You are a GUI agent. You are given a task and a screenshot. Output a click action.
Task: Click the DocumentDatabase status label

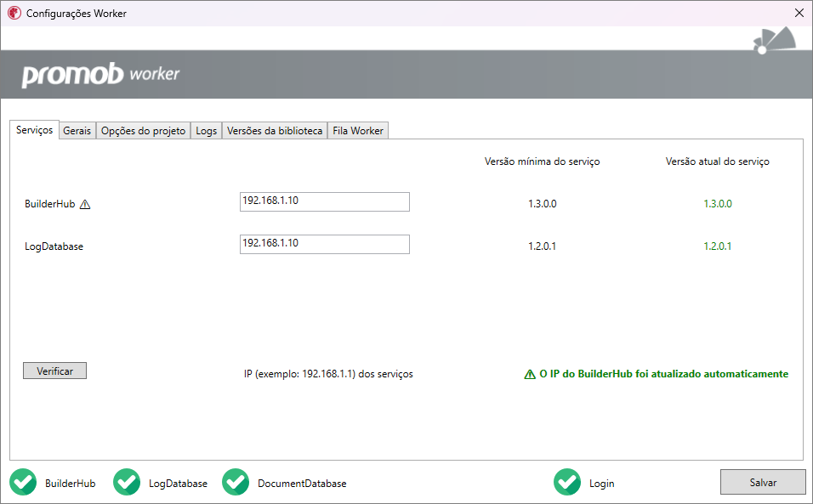click(302, 484)
